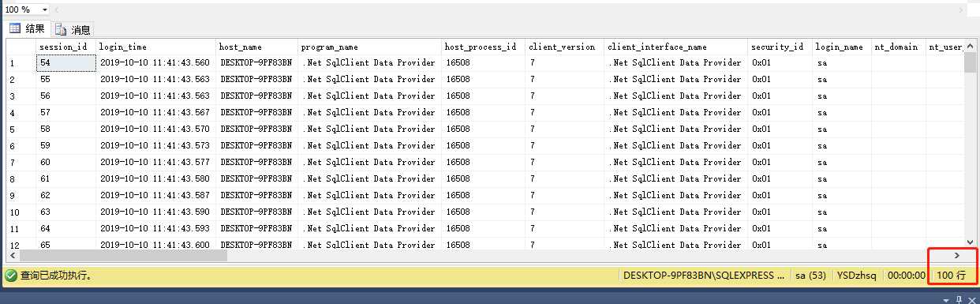Click DESKTOP-9PF83BN\SQLEXPRESS server status entry
980x304 pixels.
pyautogui.click(x=704, y=276)
